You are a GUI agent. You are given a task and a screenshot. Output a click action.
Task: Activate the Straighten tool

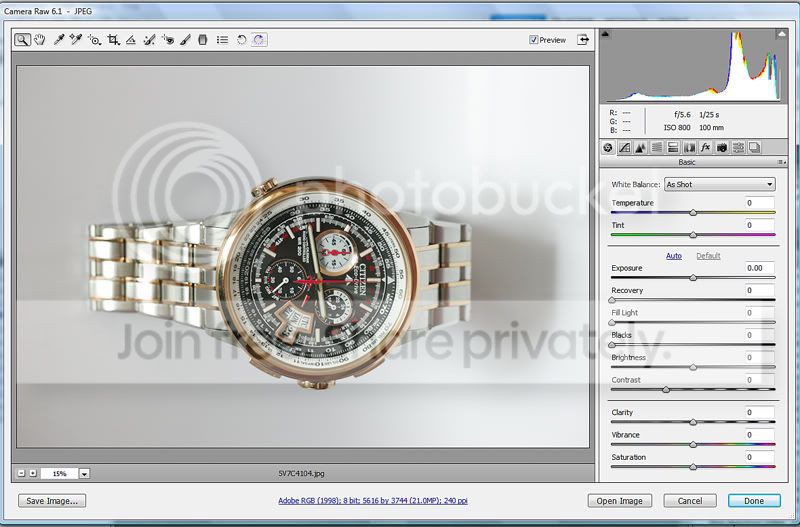131,40
